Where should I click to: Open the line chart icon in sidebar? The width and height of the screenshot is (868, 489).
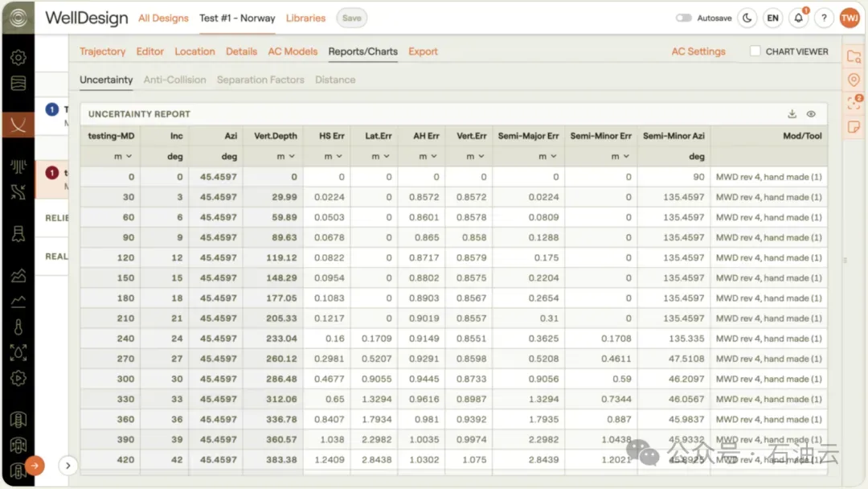pos(18,302)
